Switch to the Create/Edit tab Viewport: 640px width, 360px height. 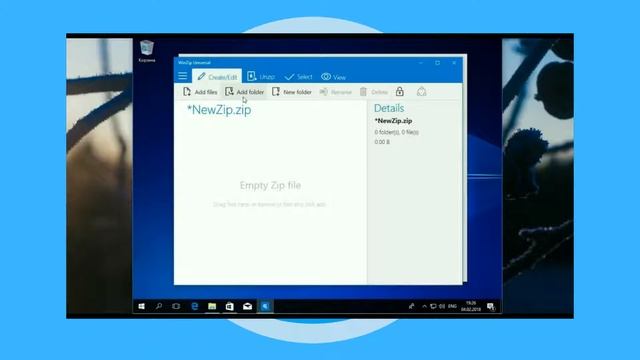(x=217, y=77)
